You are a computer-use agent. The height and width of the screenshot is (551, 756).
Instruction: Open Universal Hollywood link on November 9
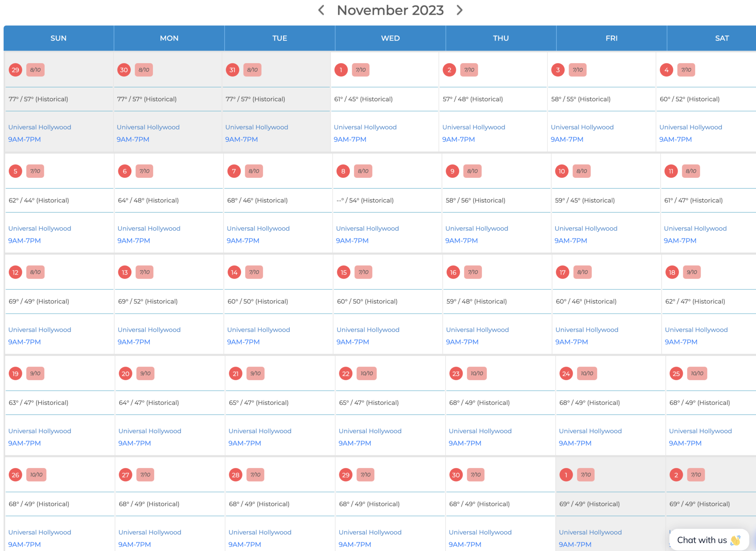click(477, 228)
